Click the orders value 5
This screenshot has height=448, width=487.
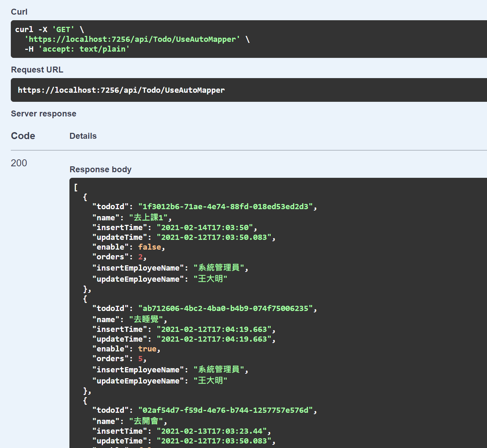point(140,359)
